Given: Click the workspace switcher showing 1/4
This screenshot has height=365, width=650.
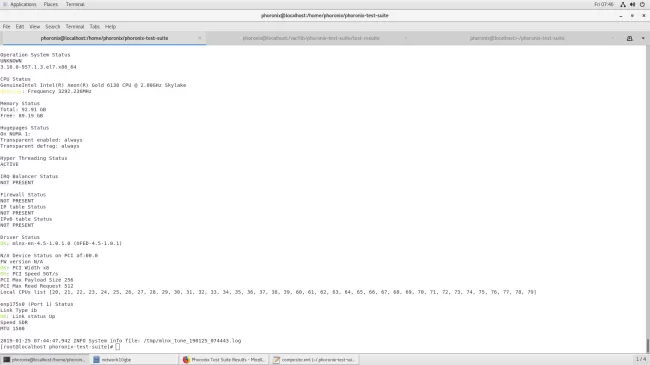Looking at the screenshot, I should pyautogui.click(x=641, y=359).
